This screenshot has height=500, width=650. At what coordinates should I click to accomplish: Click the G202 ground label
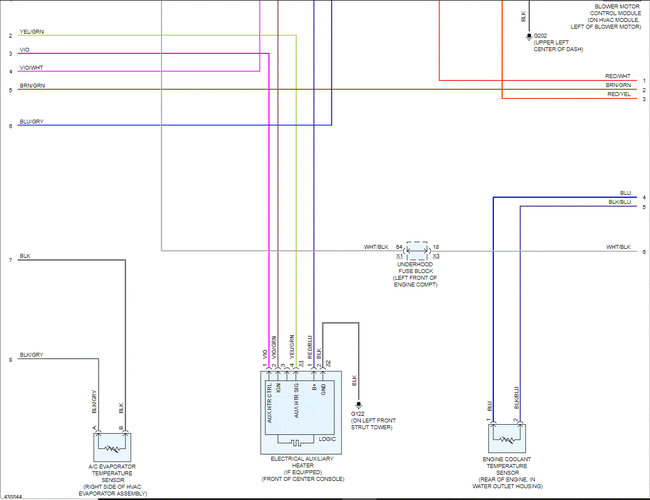540,36
